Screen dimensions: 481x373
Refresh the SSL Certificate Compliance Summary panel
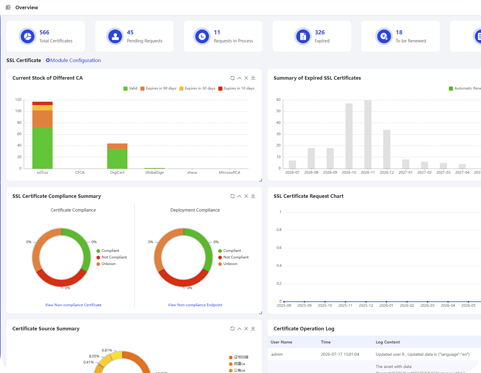point(232,196)
